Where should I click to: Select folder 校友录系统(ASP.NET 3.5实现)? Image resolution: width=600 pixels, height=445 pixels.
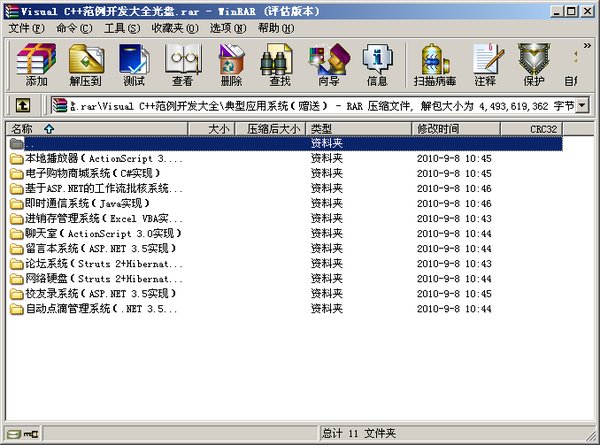tap(101, 293)
